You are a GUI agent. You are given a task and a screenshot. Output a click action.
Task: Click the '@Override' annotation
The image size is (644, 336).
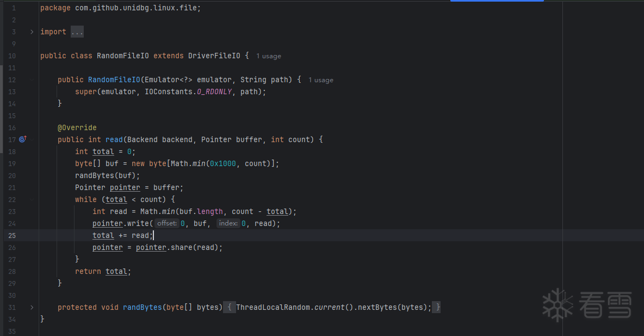point(77,127)
